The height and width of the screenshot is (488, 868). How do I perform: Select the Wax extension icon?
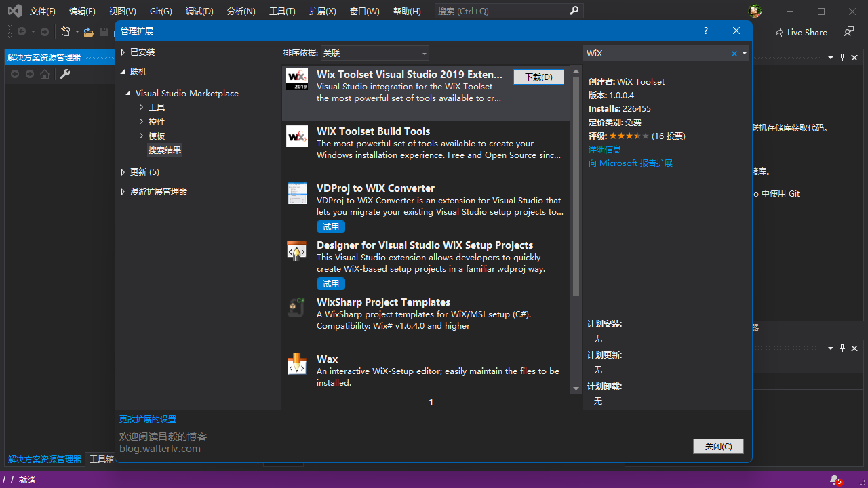coord(297,364)
